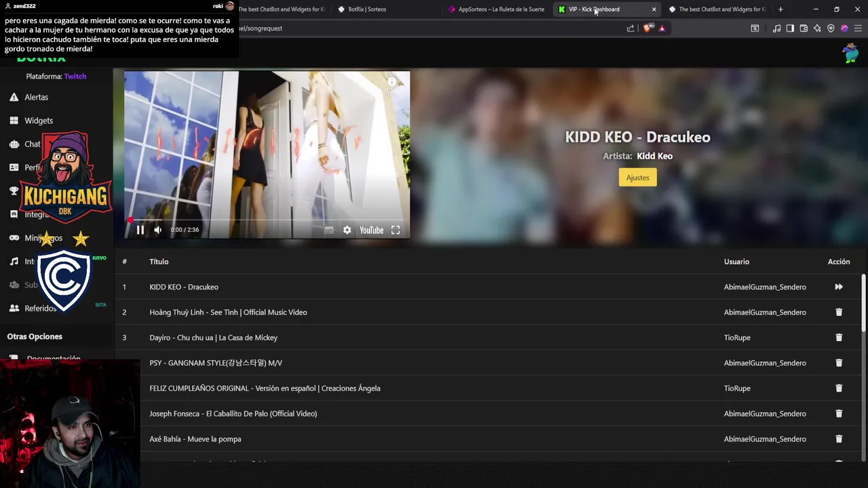The image size is (868, 488).
Task: Click the Chat robot icon in sidebar
Action: 14,144
